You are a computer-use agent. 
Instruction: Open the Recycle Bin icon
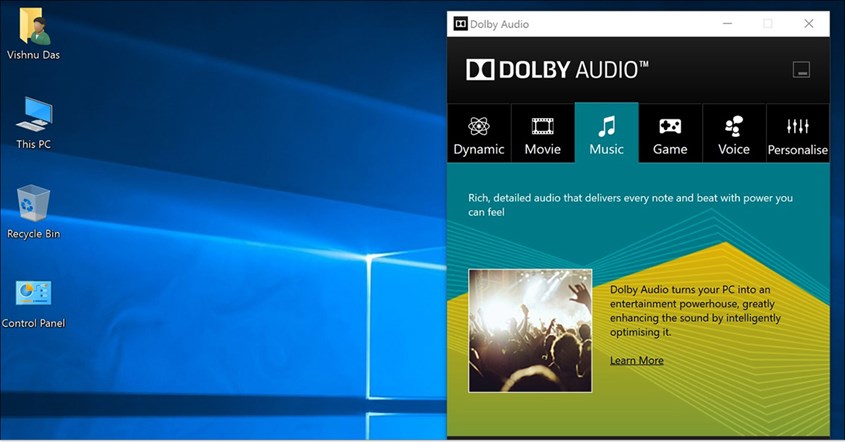click(33, 212)
